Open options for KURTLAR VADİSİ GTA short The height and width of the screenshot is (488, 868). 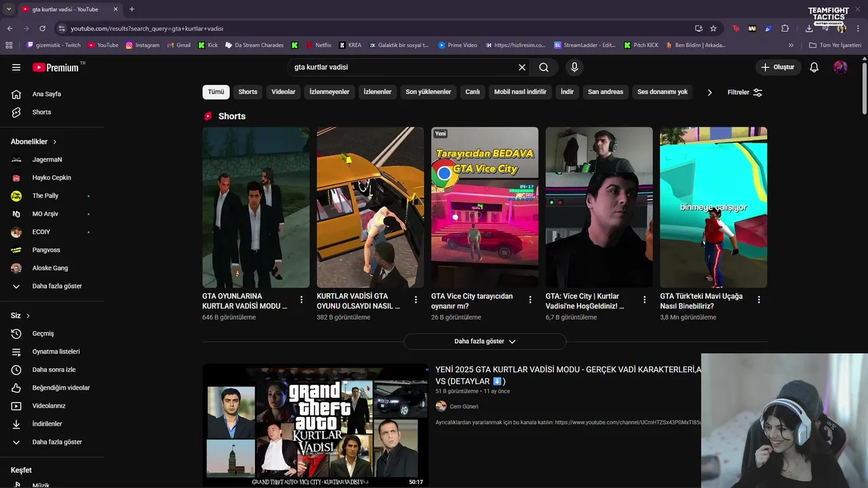[416, 300]
